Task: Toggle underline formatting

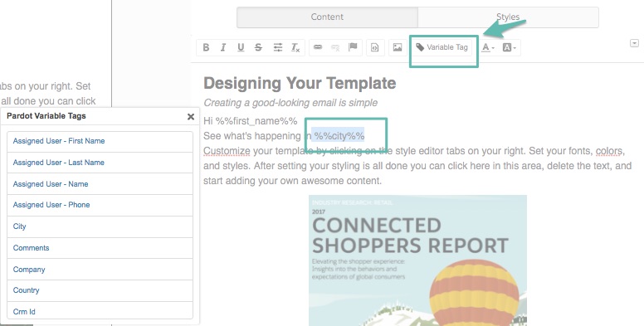Action: (x=241, y=47)
